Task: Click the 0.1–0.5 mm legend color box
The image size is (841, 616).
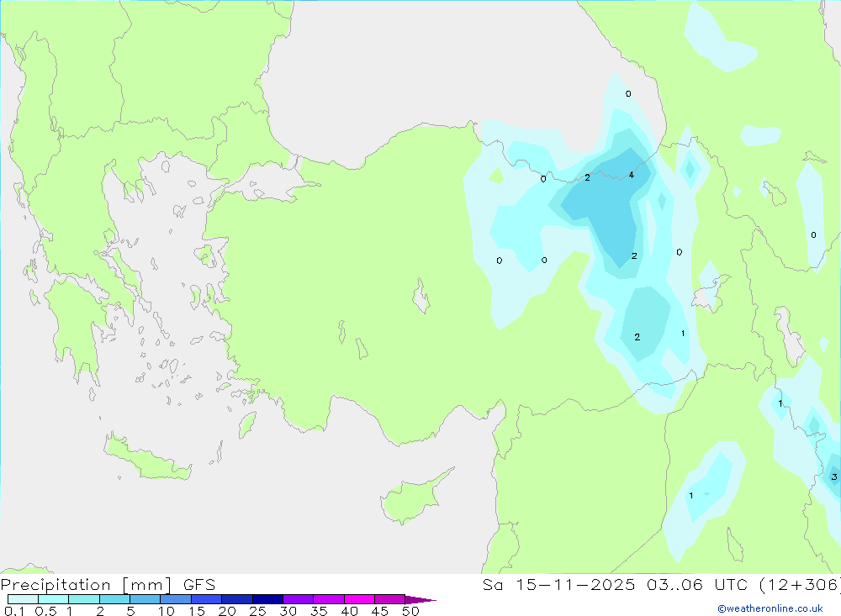Action: (23, 599)
